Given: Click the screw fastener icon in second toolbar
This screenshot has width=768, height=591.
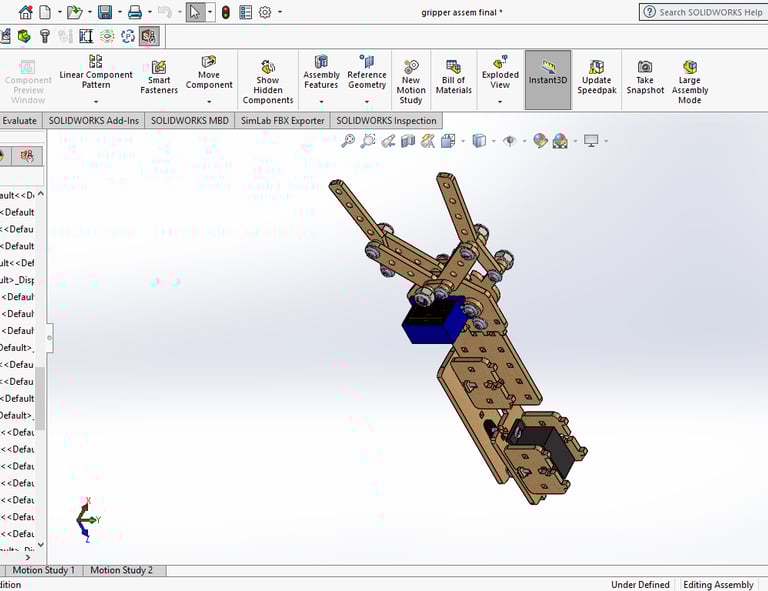Looking at the screenshot, I should coord(45,36).
